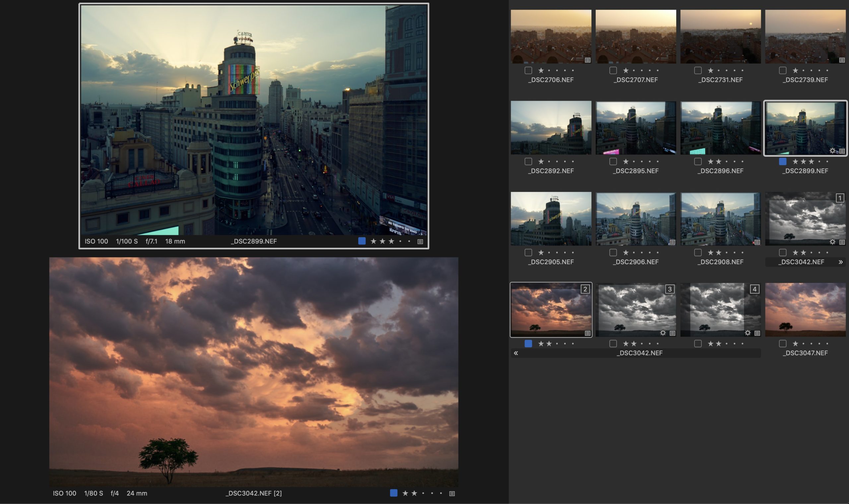
Task: Click the second star in the _DSC3042.NEF [2] viewer bar
Action: [414, 493]
